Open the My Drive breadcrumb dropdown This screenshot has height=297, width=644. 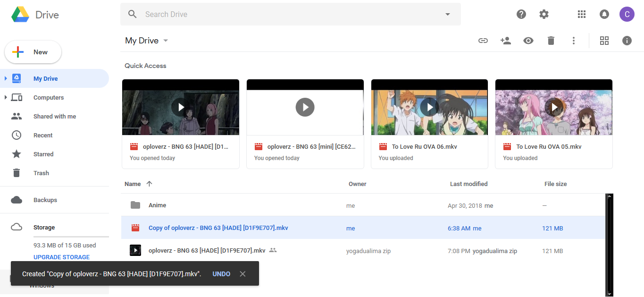(166, 41)
